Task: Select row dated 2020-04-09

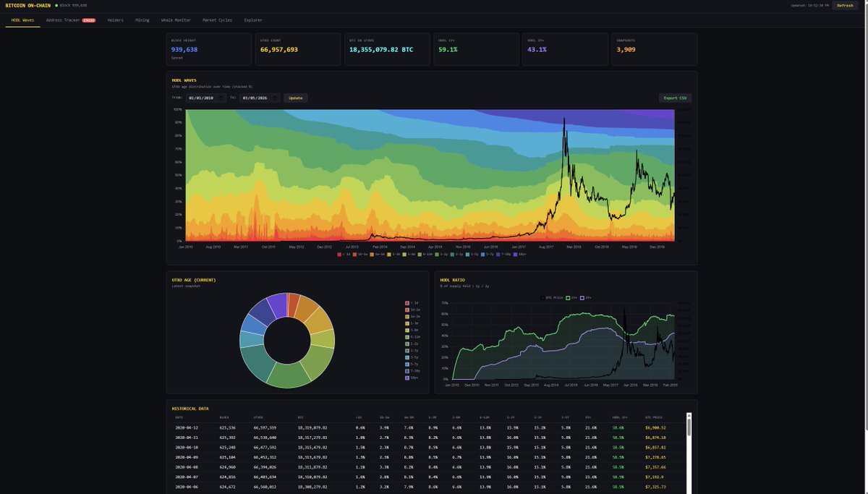Action: [x=428, y=457]
